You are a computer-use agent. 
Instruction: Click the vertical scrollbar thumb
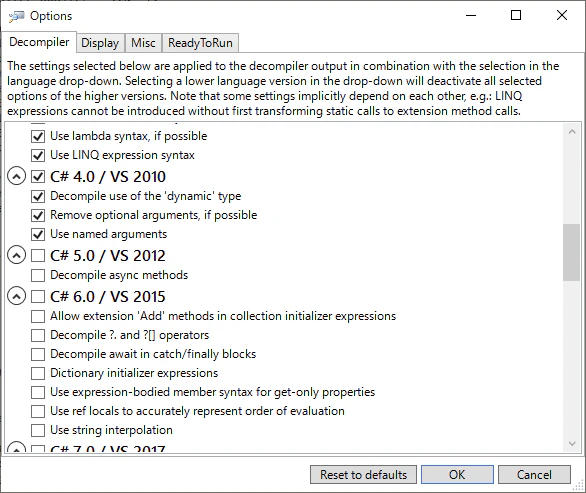pyautogui.click(x=572, y=252)
